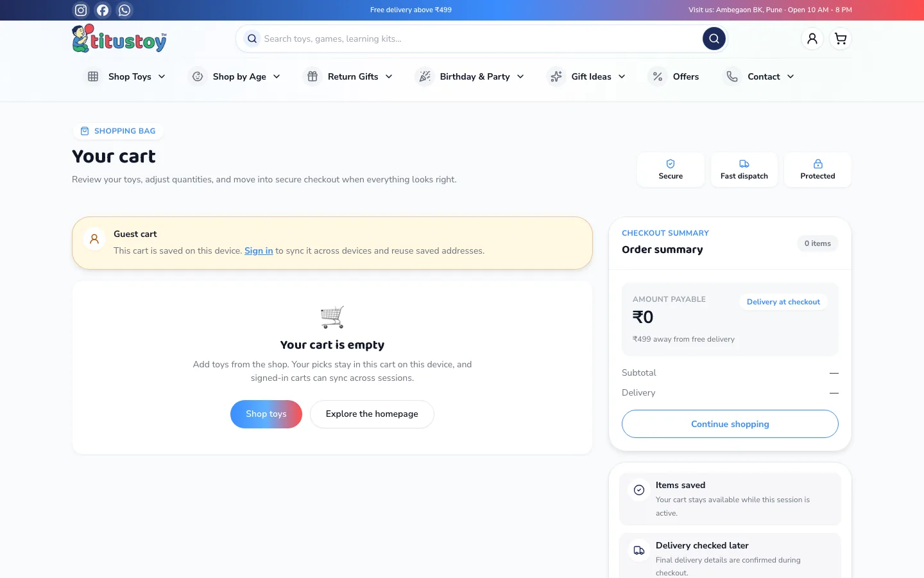Viewport: 924px width, 578px height.
Task: Click the Secure shield badge
Action: (x=671, y=170)
